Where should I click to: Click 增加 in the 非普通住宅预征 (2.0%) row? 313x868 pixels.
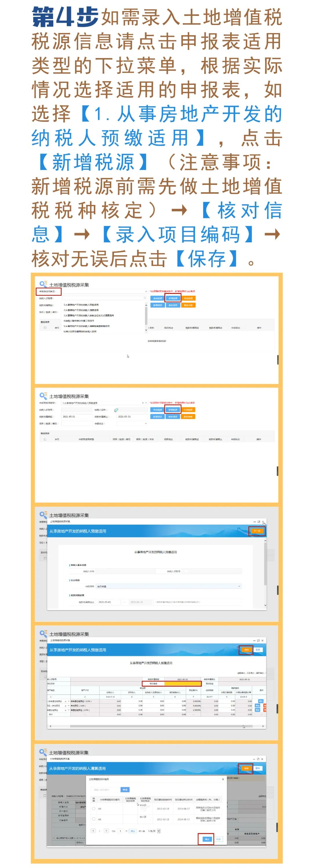258,710
